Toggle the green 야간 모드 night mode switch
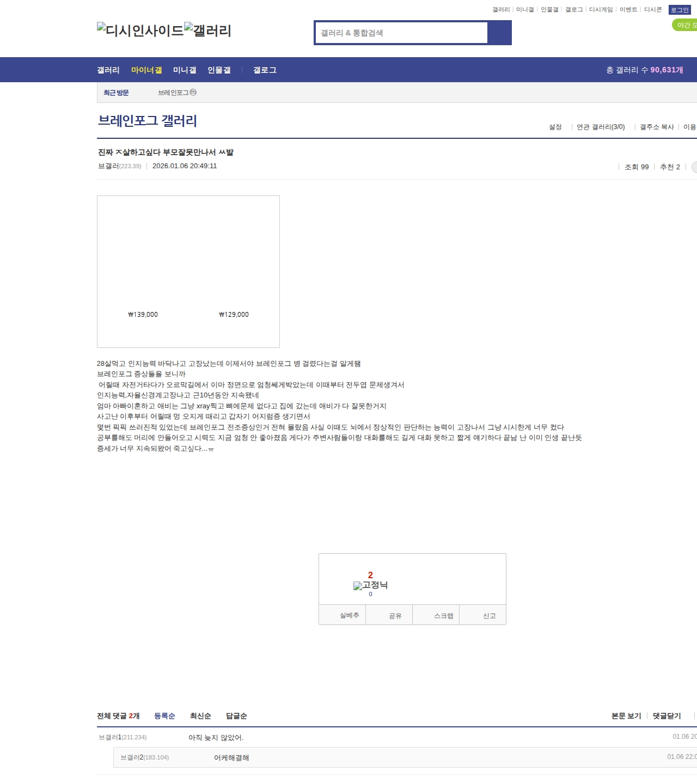The width and height of the screenshot is (697, 784). pyautogui.click(x=685, y=25)
